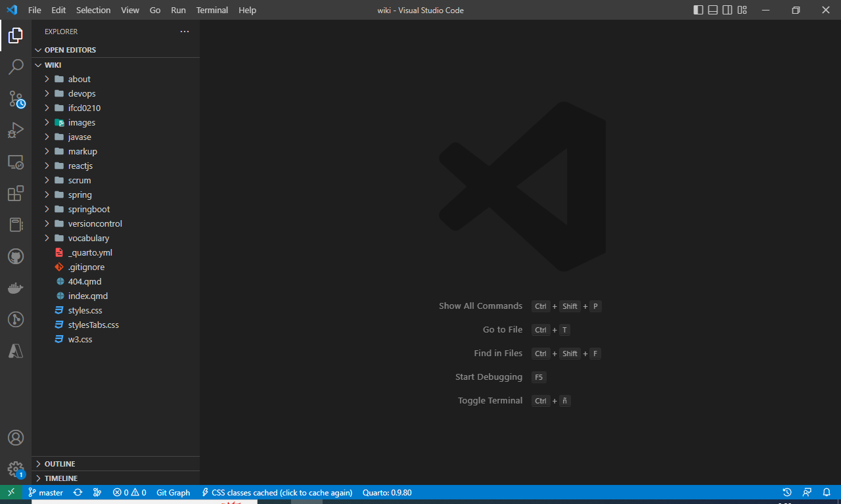
Task: Open the Docker view icon
Action: (16, 288)
